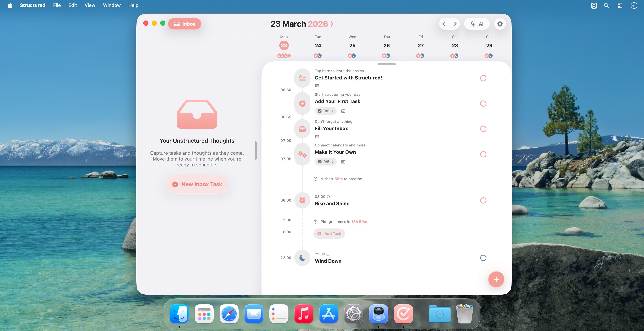Expand the 0/5 subtasks under Add Your First Task
644x331 pixels.
pyautogui.click(x=326, y=111)
